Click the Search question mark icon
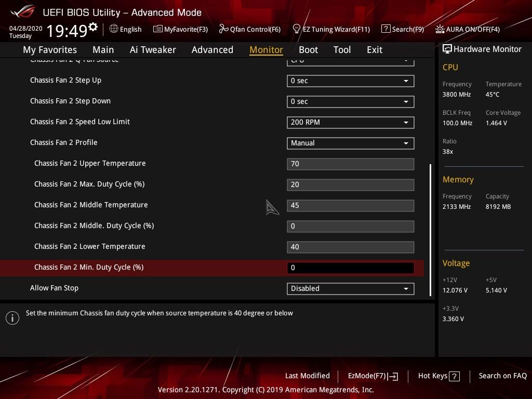Image resolution: width=532 pixels, height=399 pixels. coord(386,29)
